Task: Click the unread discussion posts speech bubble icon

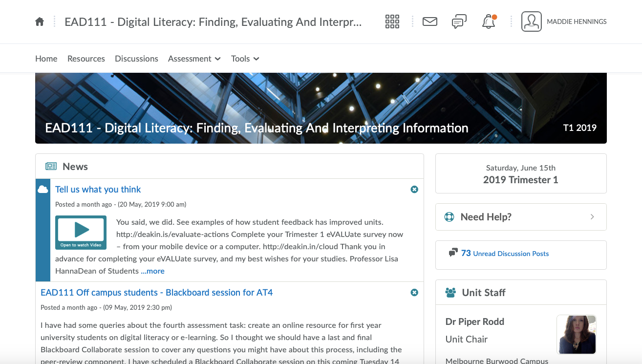Action: tap(453, 253)
